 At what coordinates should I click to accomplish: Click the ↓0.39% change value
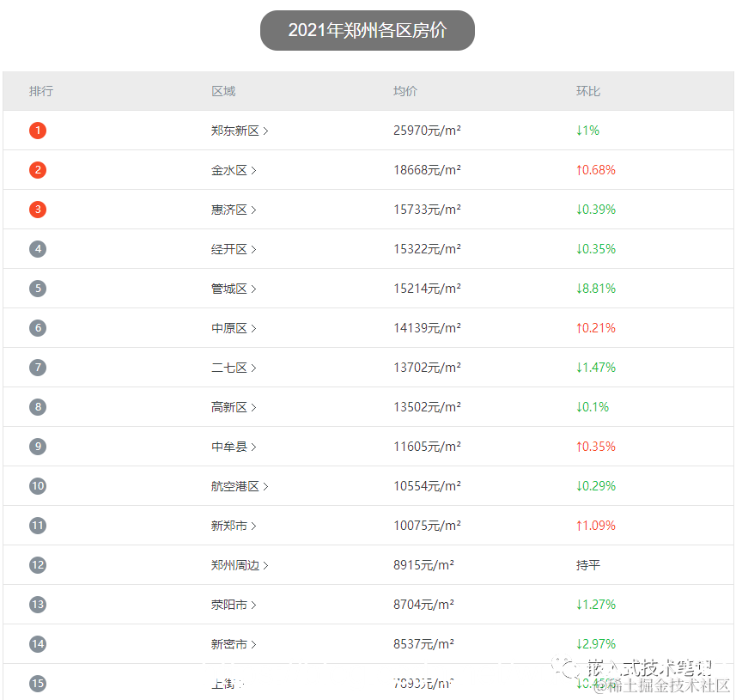coord(596,210)
